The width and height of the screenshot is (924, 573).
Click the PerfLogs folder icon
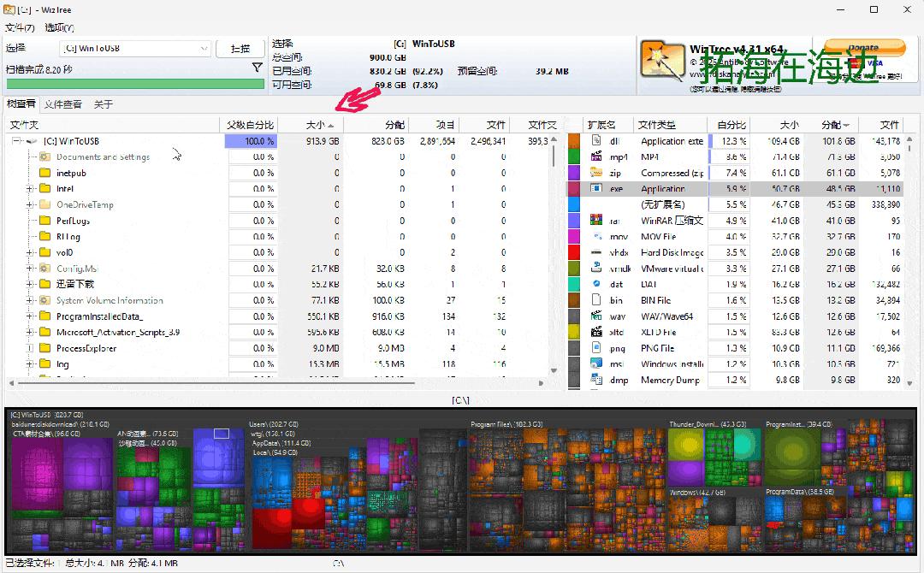click(44, 221)
